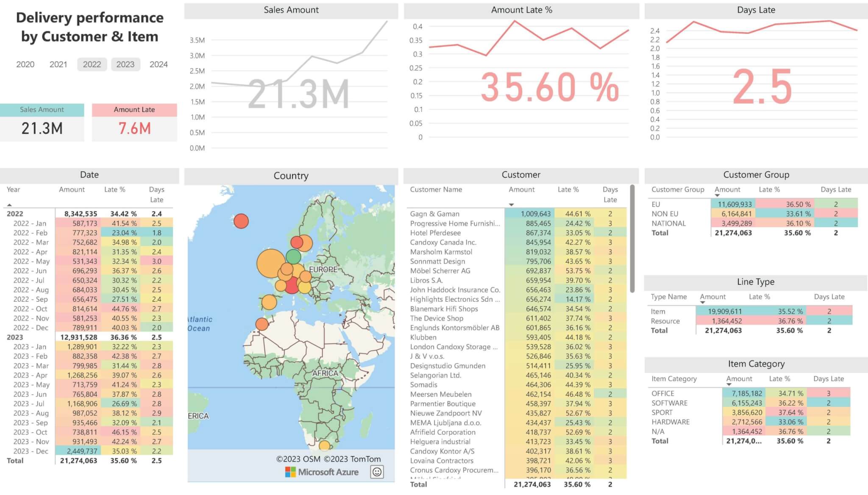Select the Amount Late KPI card showing 7.6M
This screenshot has width=868, height=495.
(134, 122)
